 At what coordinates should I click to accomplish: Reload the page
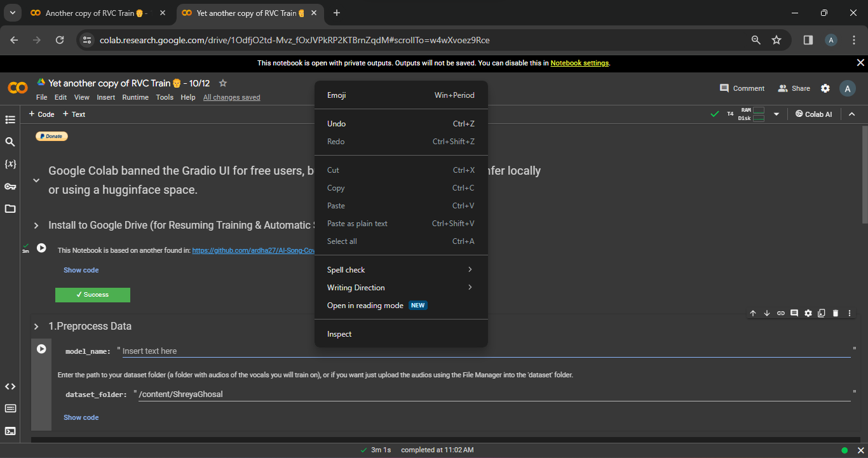(60, 40)
